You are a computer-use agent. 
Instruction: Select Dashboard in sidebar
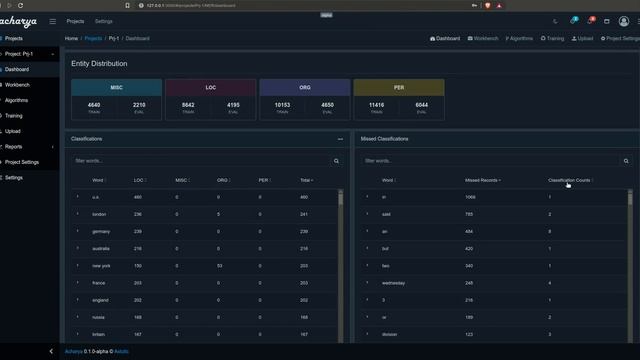click(x=29, y=69)
